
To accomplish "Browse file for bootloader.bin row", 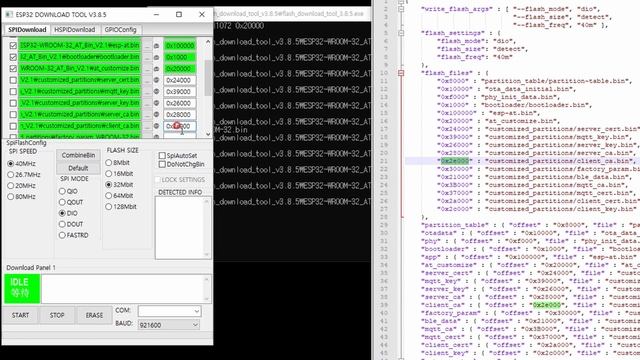I will pyautogui.click(x=147, y=57).
